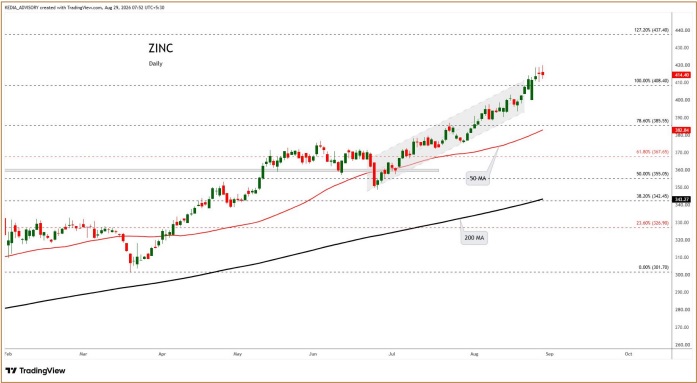697x383 pixels.
Task: Select the red 61.80% Fibonacci label
Action: point(653,152)
